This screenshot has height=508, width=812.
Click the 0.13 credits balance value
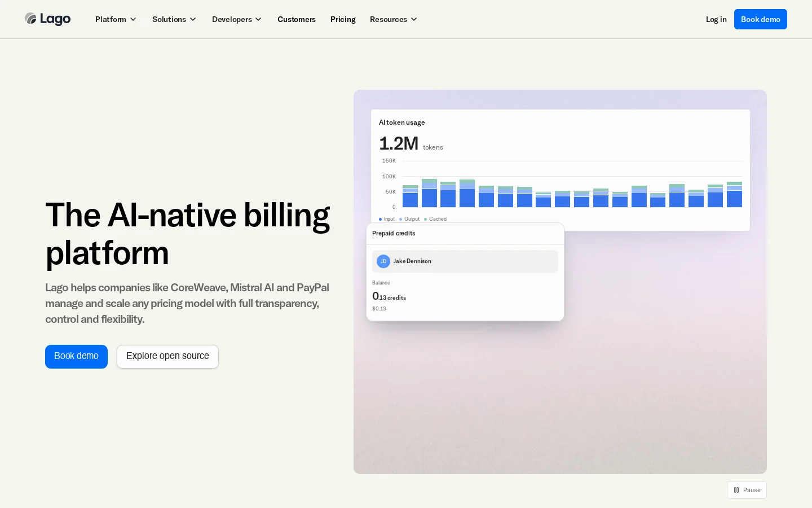pyautogui.click(x=389, y=296)
